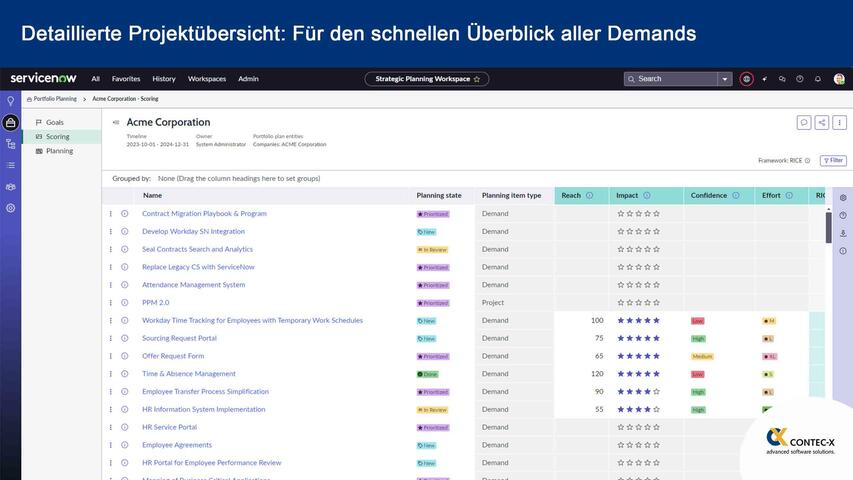
Task: Open the Workspaces menu
Action: pyautogui.click(x=206, y=79)
